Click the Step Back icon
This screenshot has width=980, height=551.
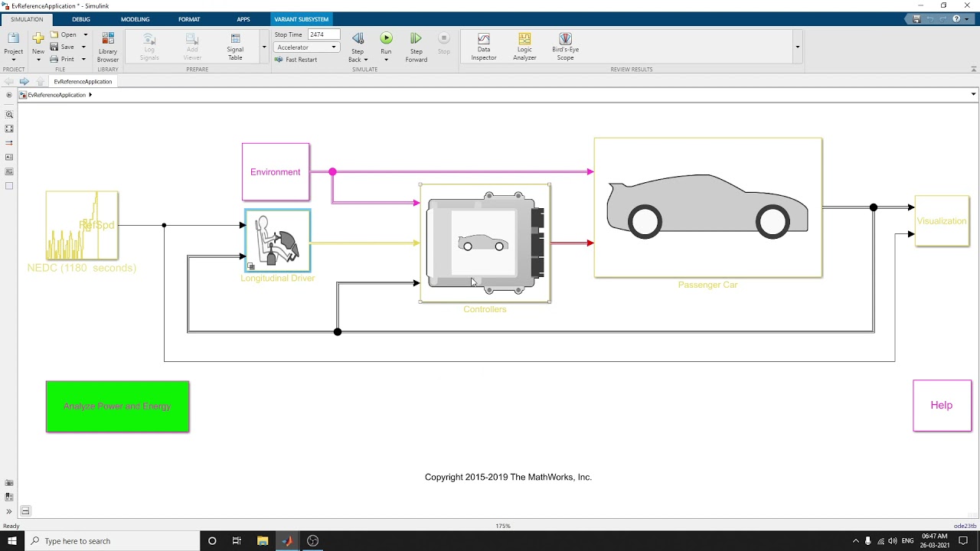coord(358,38)
